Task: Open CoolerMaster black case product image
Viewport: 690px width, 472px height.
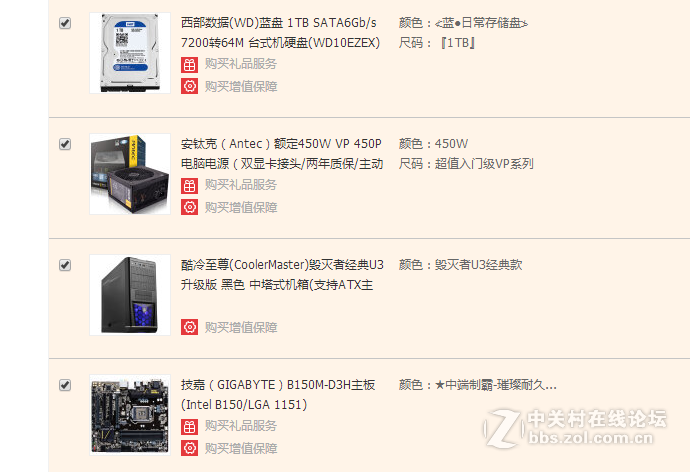Action: pos(130,295)
